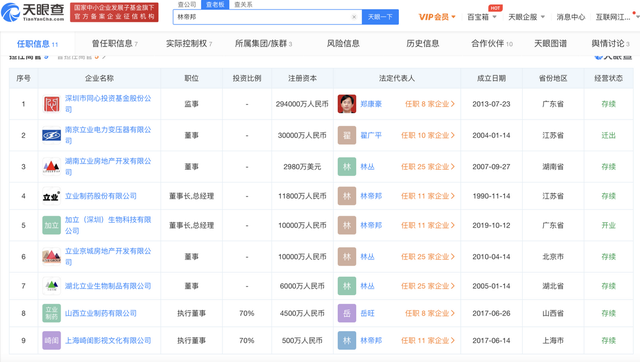
Task: Open the 实际控制权 tab
Action: tap(189, 43)
